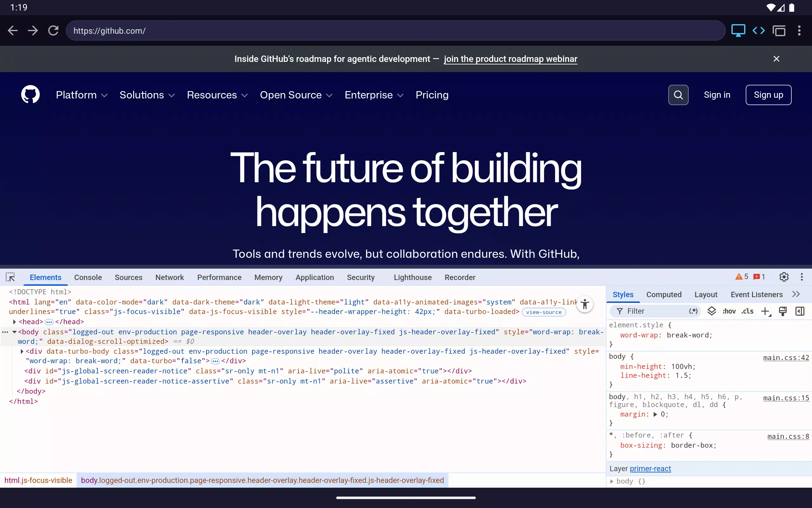The image size is (812, 508).
Task: Click the DevTools errors count icon
Action: click(759, 277)
